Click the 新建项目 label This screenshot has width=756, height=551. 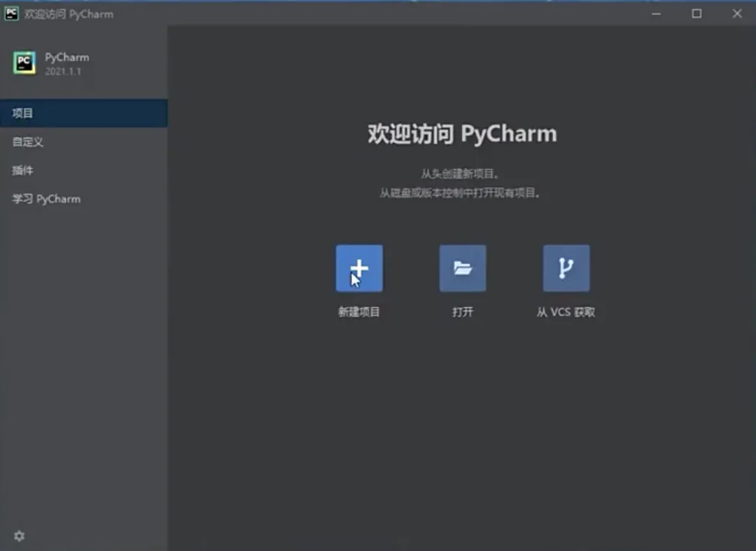pos(359,312)
